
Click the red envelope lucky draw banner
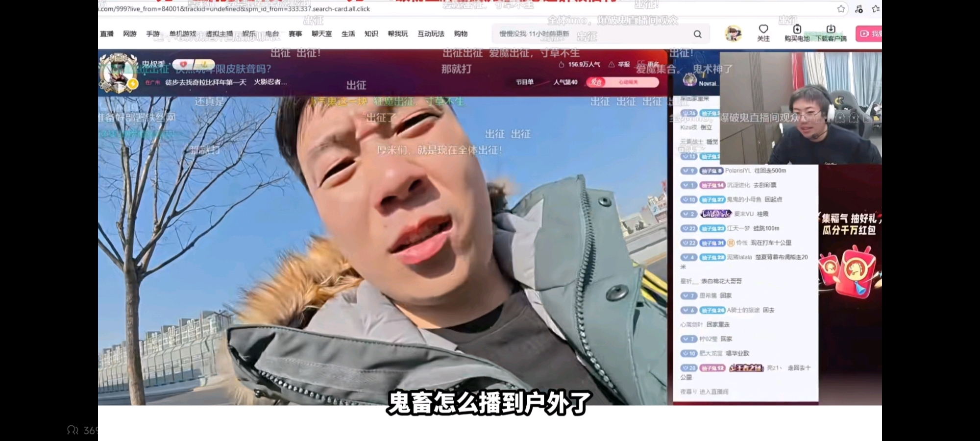[x=850, y=250]
